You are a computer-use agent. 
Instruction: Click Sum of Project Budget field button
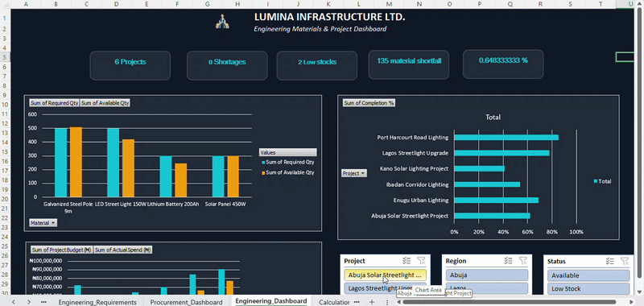(x=62, y=250)
